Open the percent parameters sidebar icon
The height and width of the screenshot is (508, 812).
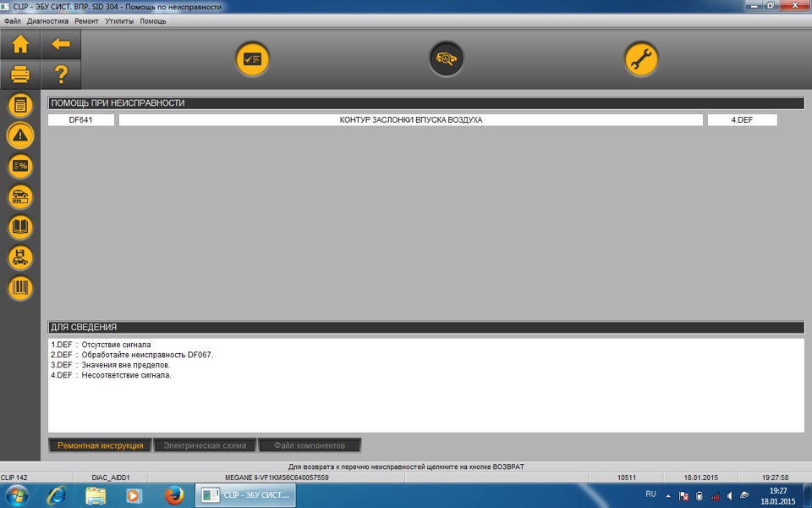point(20,167)
